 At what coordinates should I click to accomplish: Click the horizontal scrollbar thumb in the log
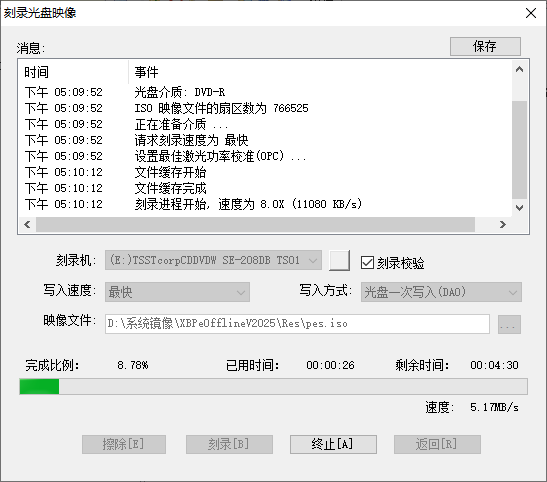point(255,224)
